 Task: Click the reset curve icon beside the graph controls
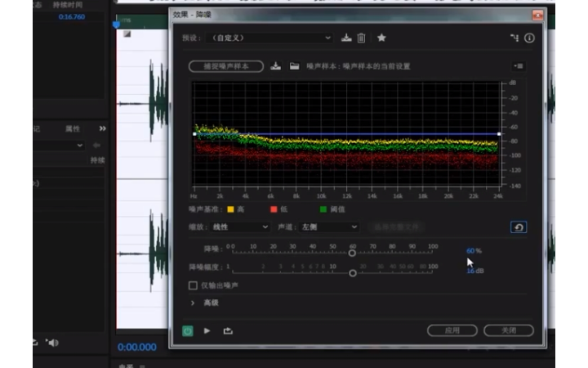click(x=518, y=227)
